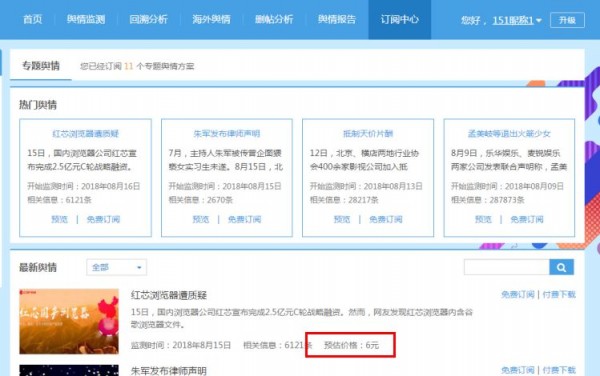Click 免费订阅 in the 朱军发布律师声明 list row

517,370
